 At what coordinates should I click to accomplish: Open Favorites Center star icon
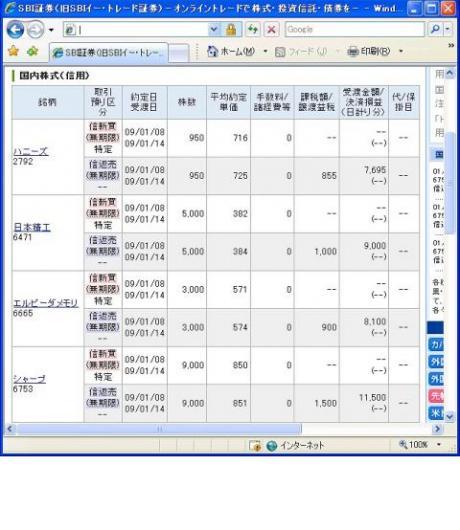point(13,51)
